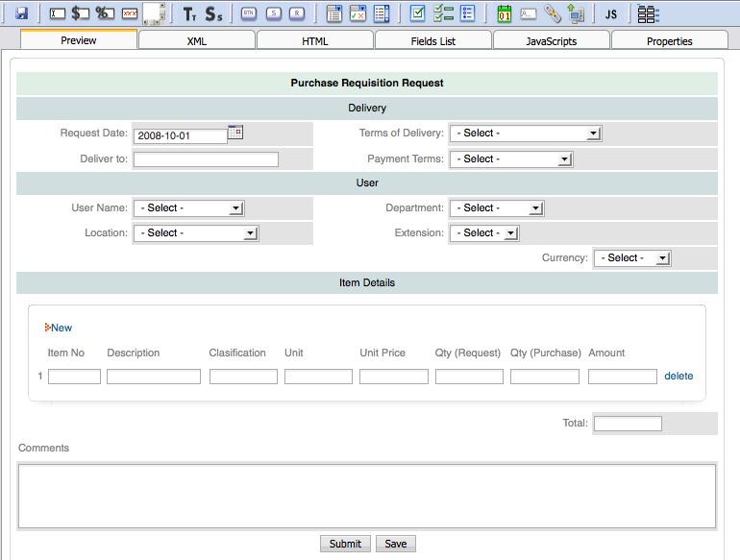Open the HTML tab
This screenshot has height=560, width=740.
tap(315, 41)
